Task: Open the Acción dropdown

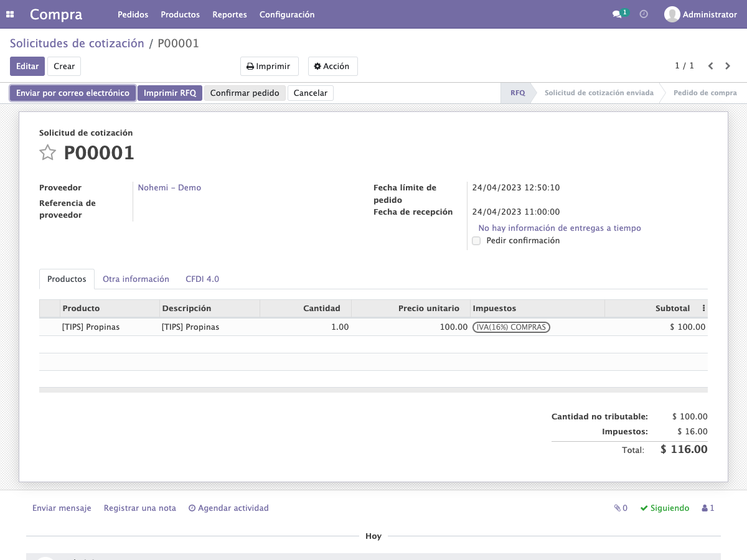Action: [332, 67]
